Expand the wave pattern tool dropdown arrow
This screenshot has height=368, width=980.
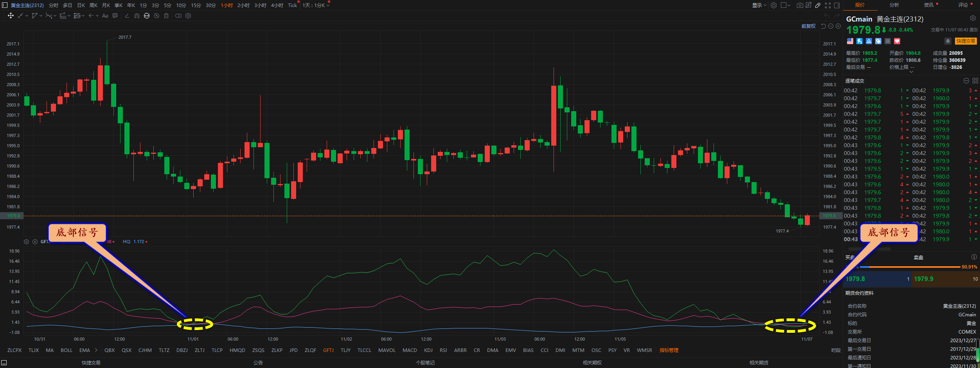pyautogui.click(x=55, y=16)
